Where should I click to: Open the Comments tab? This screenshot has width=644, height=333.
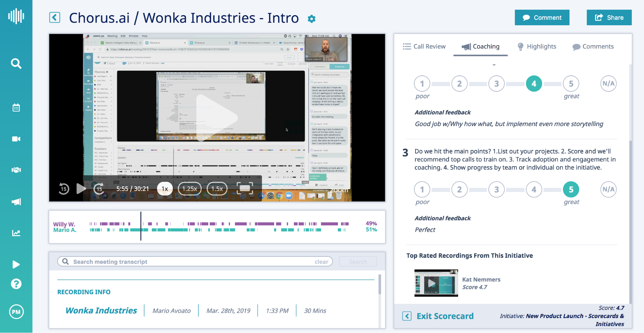tap(593, 46)
